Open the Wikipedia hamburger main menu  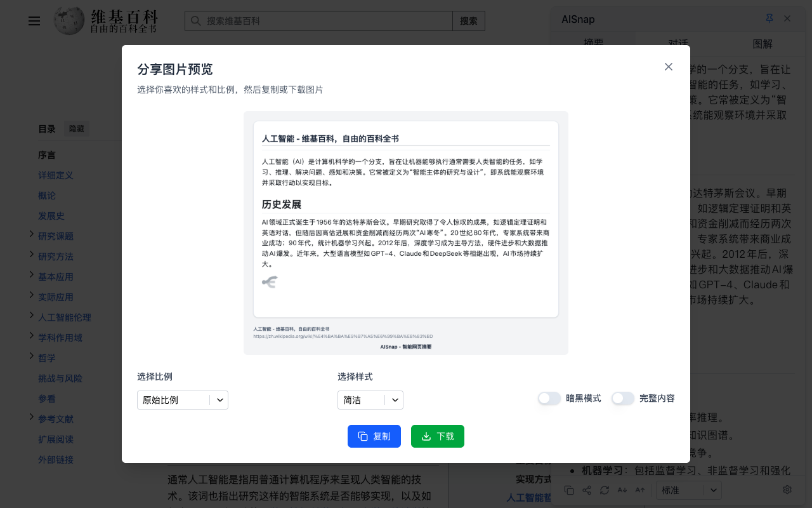coord(34,21)
